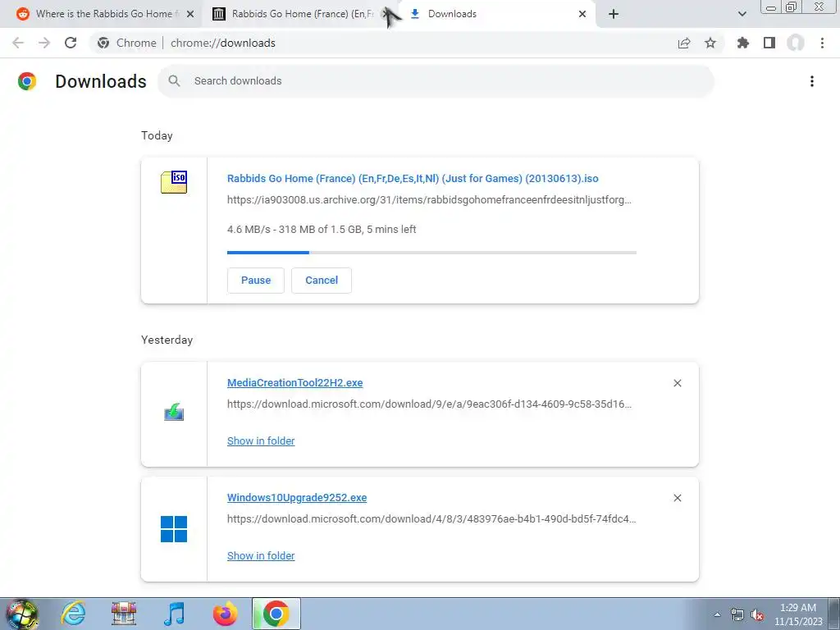Open the media player music note icon in taskbar
This screenshot has height=630, width=840.
point(174,614)
